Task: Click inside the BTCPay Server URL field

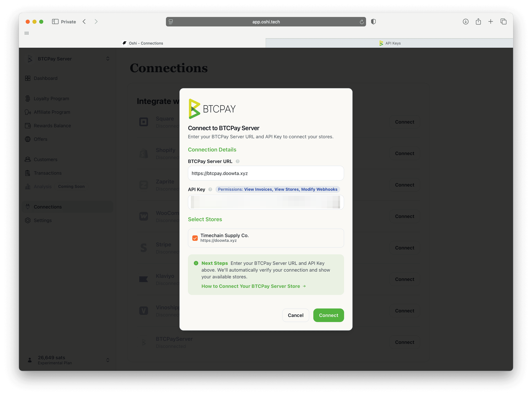Action: coord(265,173)
